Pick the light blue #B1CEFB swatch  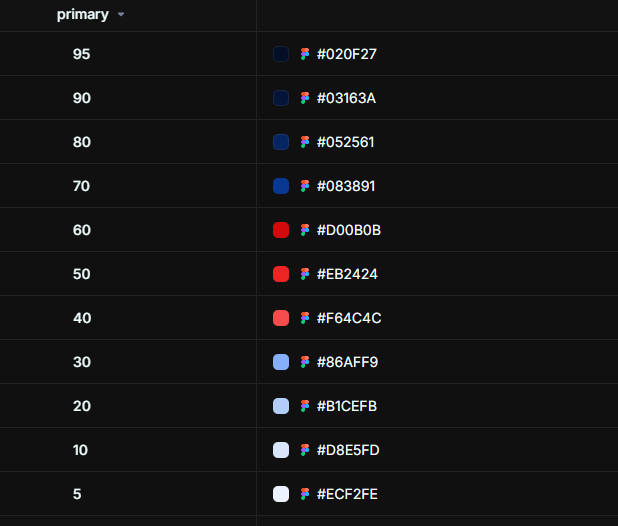pos(281,406)
